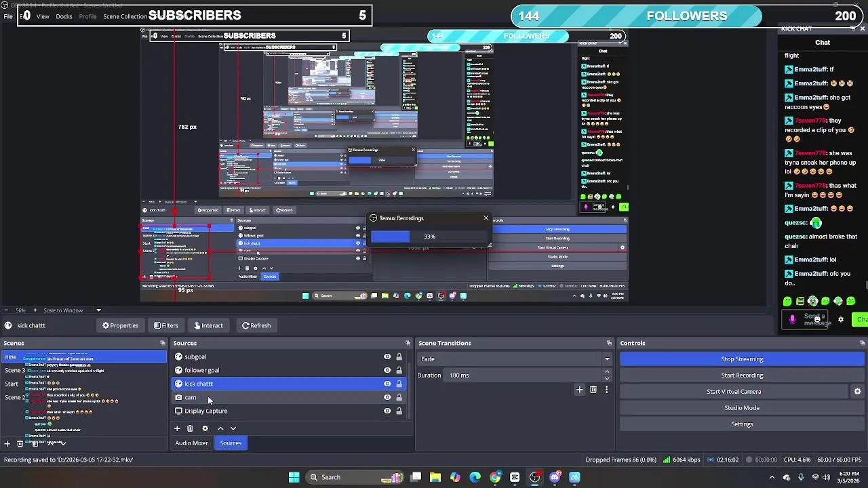Open Kick chat settings gear

click(841, 320)
